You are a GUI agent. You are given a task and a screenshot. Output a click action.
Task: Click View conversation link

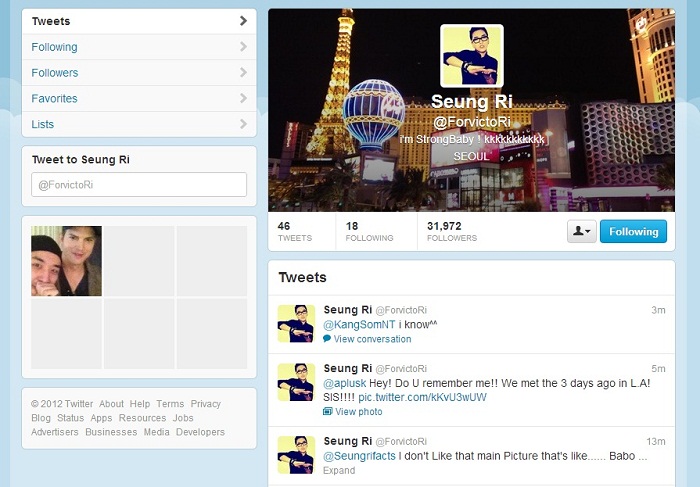pyautogui.click(x=372, y=339)
